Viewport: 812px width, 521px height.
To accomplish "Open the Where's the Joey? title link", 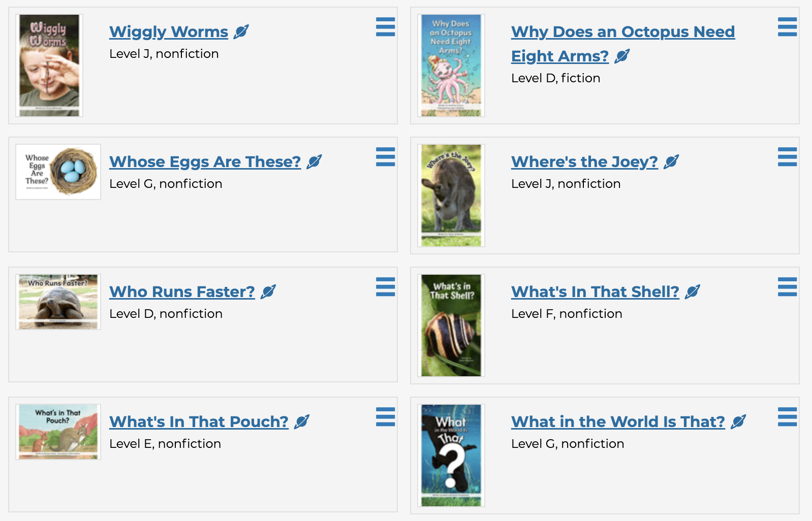I will click(584, 162).
